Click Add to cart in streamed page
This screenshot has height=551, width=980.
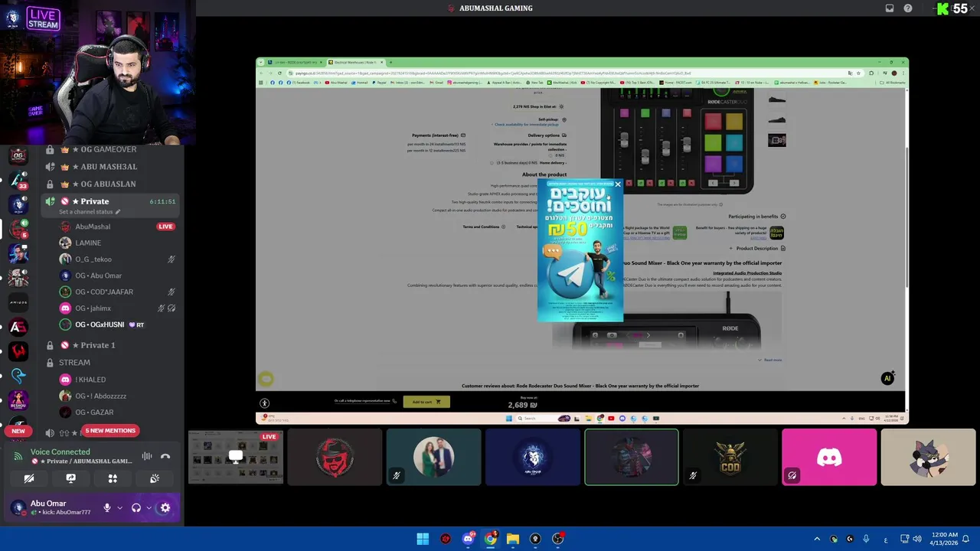coord(426,402)
